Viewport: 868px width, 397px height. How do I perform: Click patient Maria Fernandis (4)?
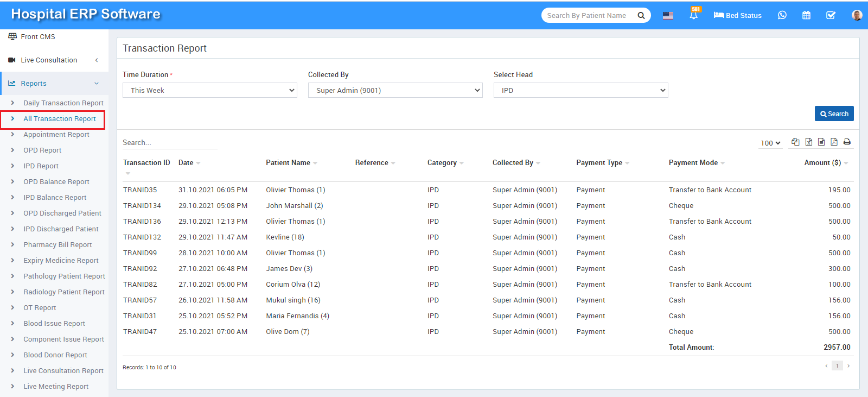[297, 316]
